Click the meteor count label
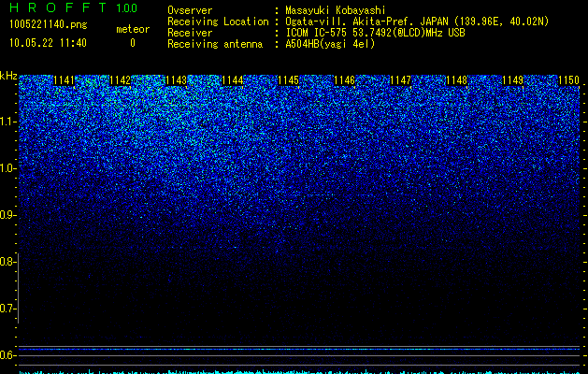 [x=133, y=29]
